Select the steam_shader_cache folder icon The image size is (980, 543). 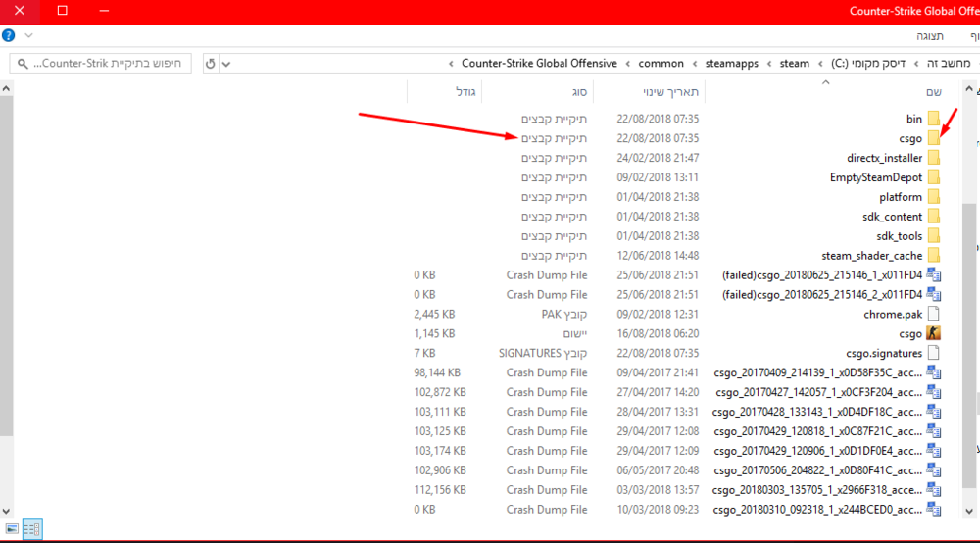933,256
